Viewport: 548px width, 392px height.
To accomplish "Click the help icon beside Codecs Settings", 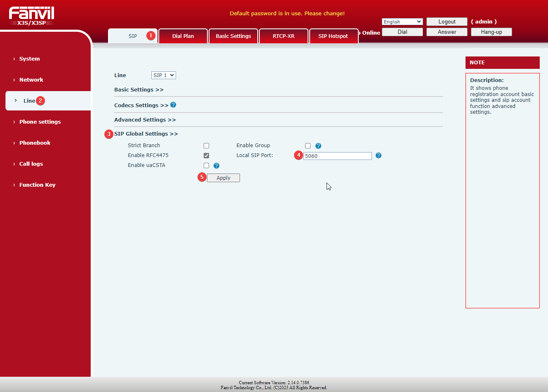I will pos(173,105).
